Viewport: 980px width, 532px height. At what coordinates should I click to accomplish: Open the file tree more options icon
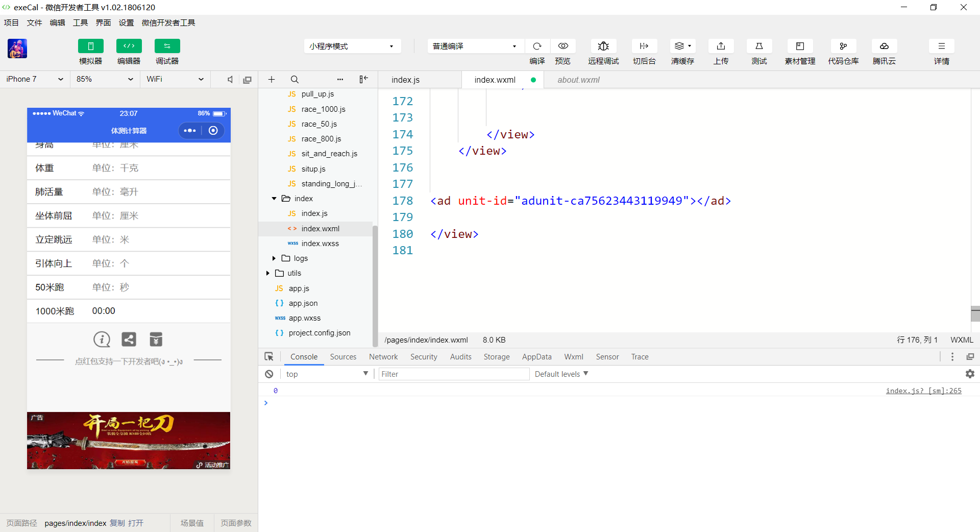(x=340, y=80)
